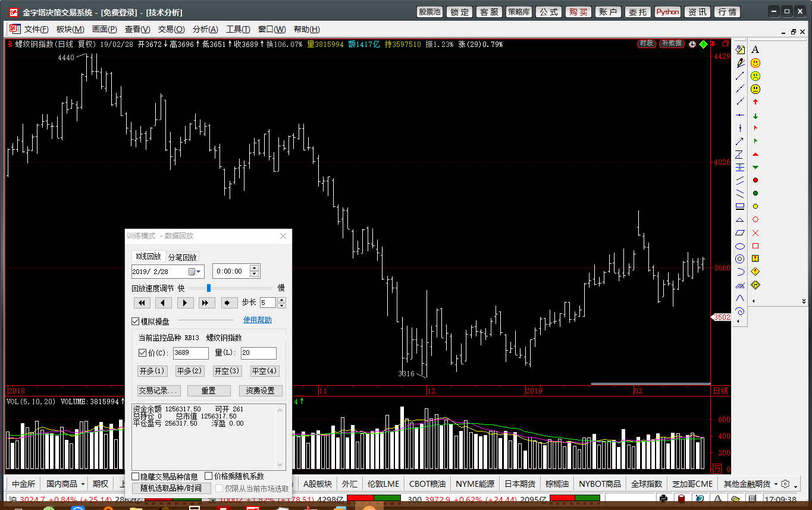
Task: Toggle the 补数据 button on chart header
Action: (672, 43)
